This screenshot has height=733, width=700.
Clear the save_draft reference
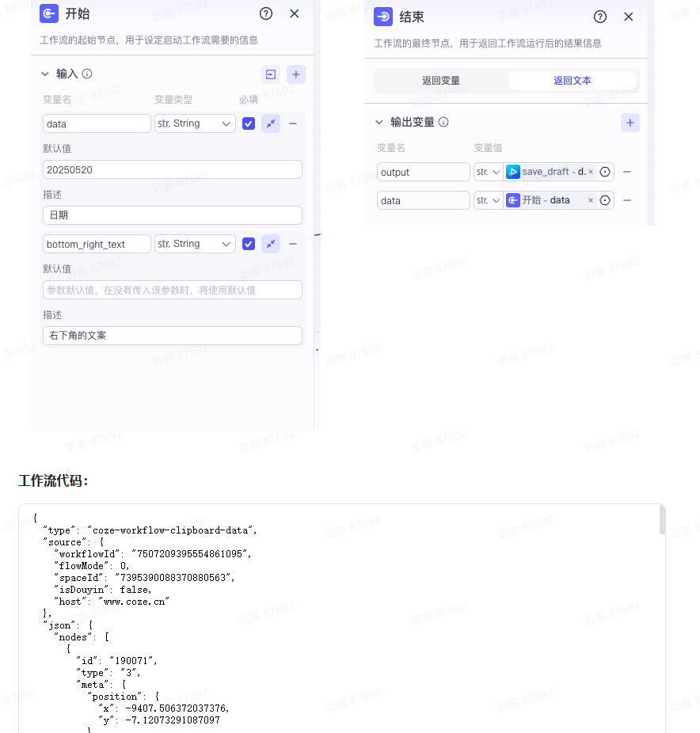(x=591, y=172)
